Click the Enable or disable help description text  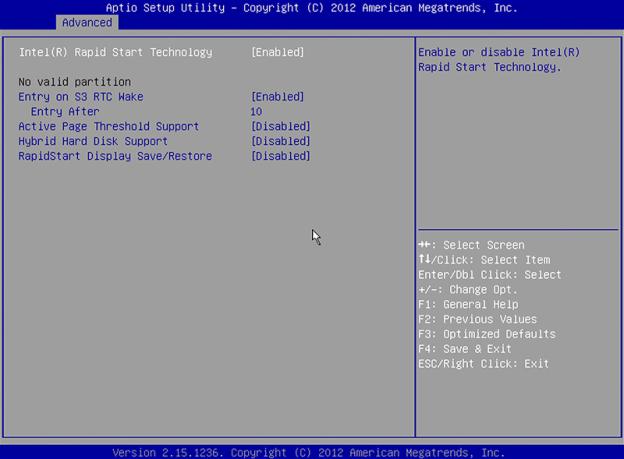click(499, 60)
